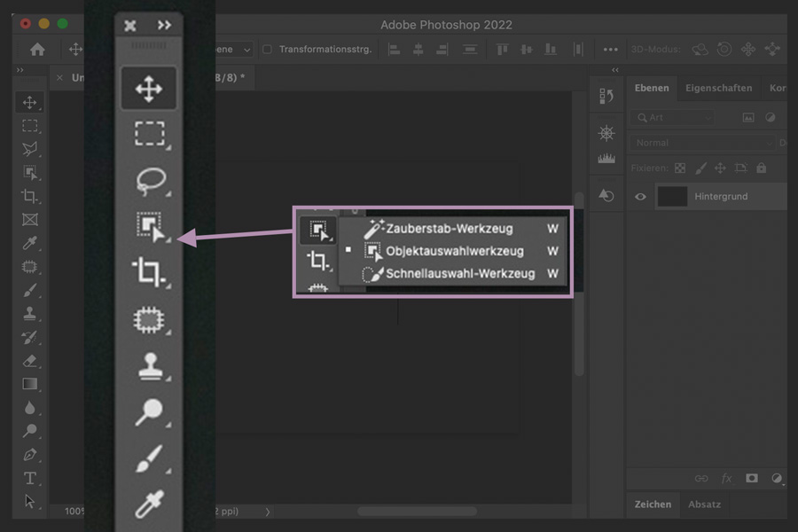
Task: Align top edges in the options bar
Action: pyautogui.click(x=503, y=50)
